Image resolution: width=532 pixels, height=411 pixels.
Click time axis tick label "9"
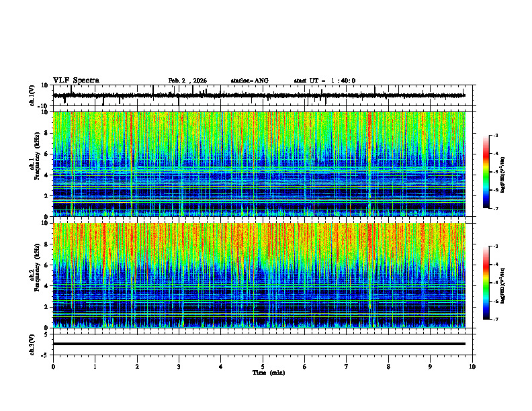(x=430, y=367)
